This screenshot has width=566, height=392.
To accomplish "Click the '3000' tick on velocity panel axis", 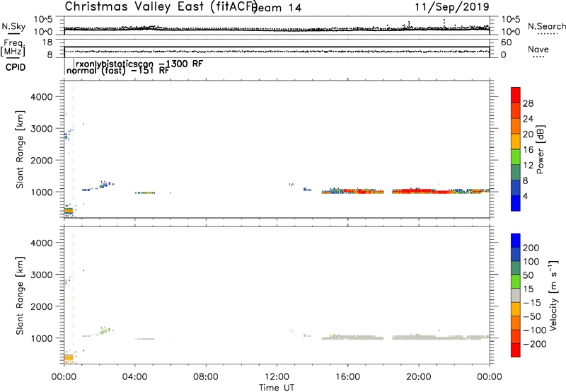I will 42,275.
